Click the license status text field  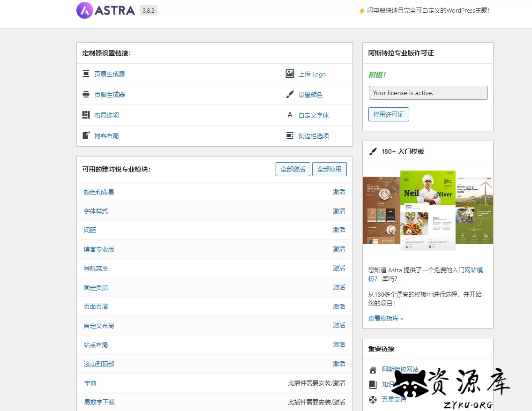click(427, 93)
